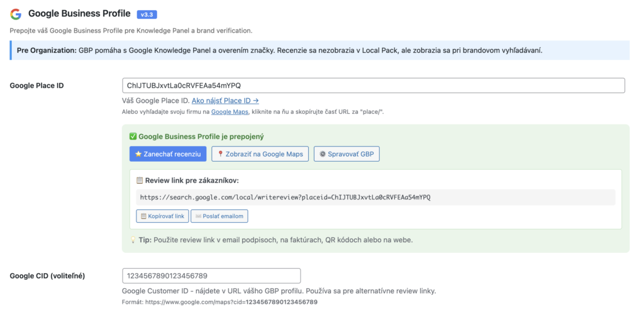
Task: Click 'Zanechať recenziu' button
Action: (x=168, y=154)
